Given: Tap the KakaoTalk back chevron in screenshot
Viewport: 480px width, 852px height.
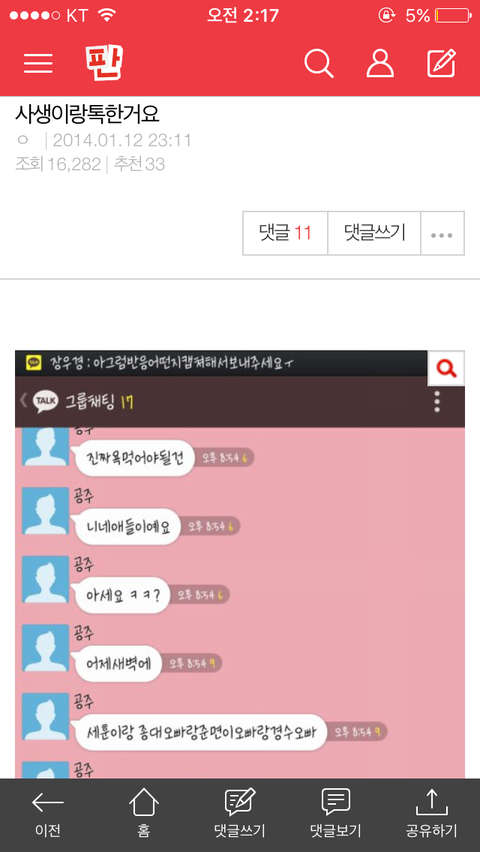Looking at the screenshot, I should coord(23,401).
